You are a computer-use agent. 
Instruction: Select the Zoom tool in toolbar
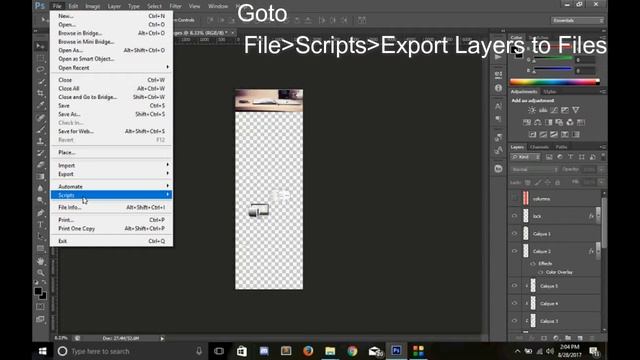40,272
